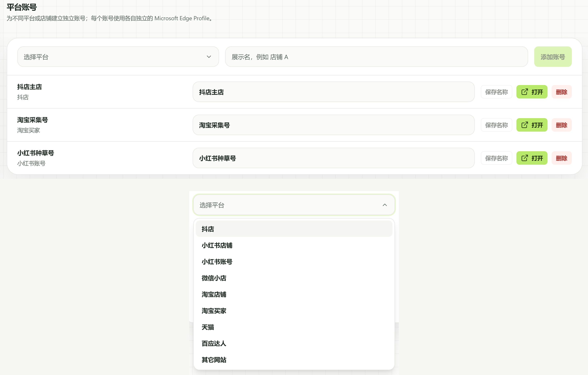This screenshot has height=375, width=588.
Task: Click the 抖店主店 account title text
Action: (x=29, y=87)
